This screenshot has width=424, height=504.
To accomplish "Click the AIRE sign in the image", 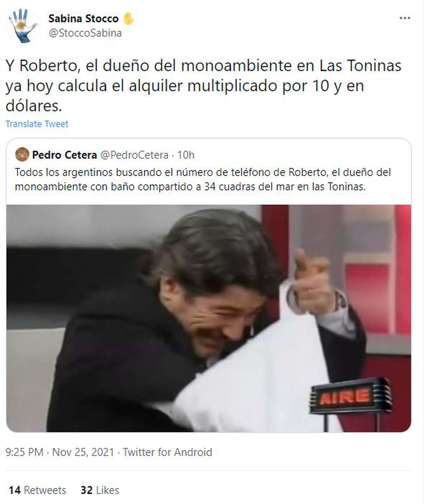I will click(x=350, y=396).
